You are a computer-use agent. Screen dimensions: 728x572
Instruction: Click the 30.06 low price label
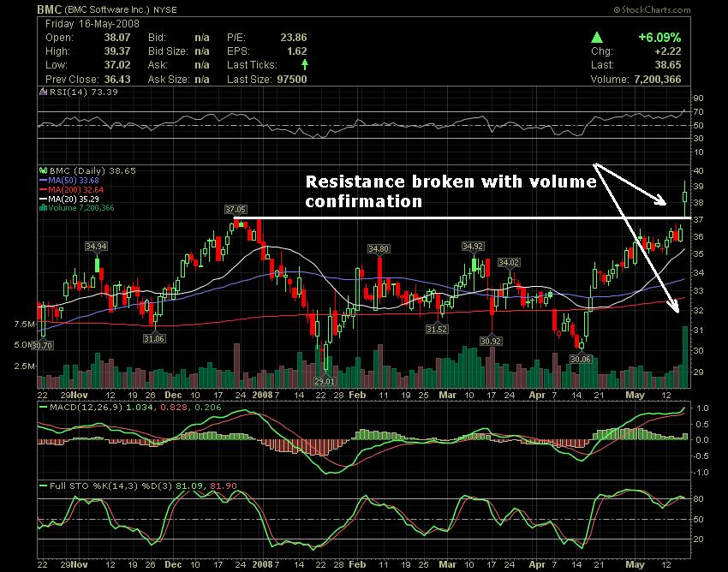(x=581, y=359)
